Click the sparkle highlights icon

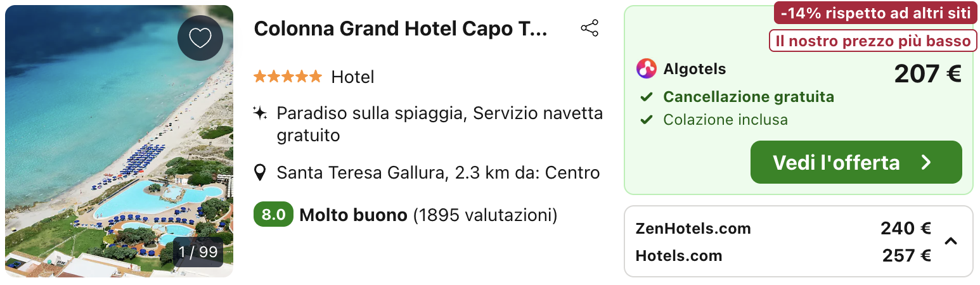[x=260, y=113]
